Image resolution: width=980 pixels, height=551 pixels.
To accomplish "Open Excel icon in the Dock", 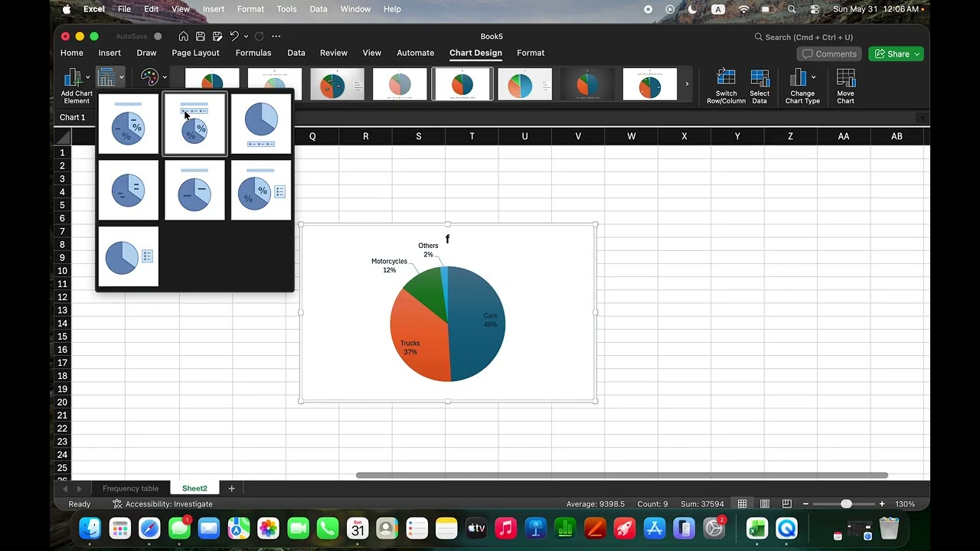I will (x=756, y=528).
